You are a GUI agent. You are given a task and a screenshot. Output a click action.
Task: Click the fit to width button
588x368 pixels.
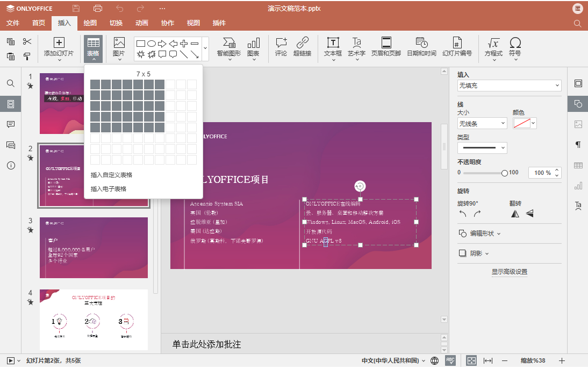(488, 360)
